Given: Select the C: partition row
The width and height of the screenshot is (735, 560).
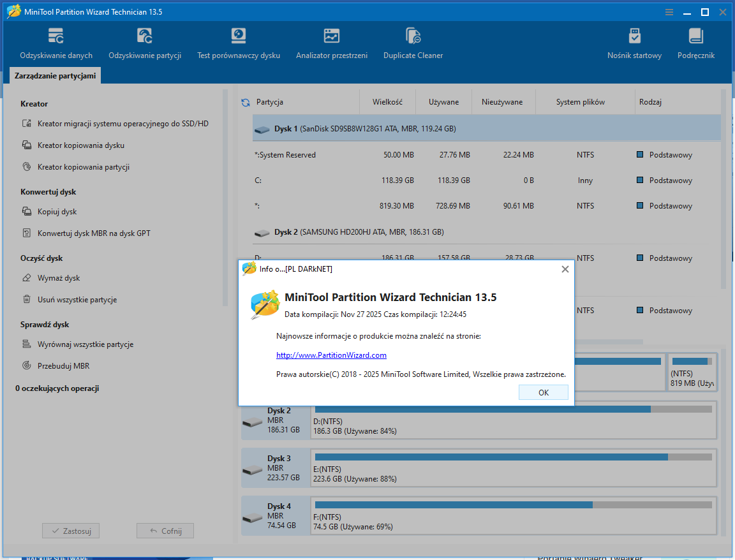Looking at the screenshot, I should coord(487,181).
